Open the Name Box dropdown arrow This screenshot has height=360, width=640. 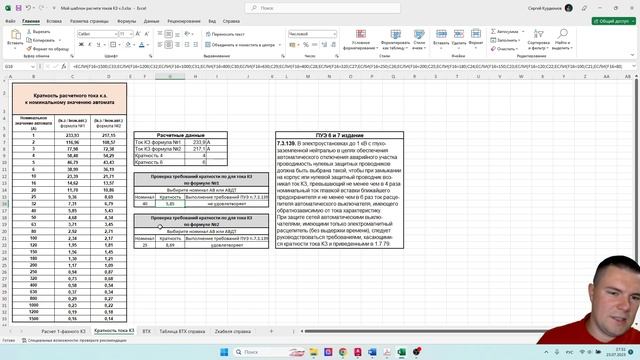pyautogui.click(x=33, y=66)
